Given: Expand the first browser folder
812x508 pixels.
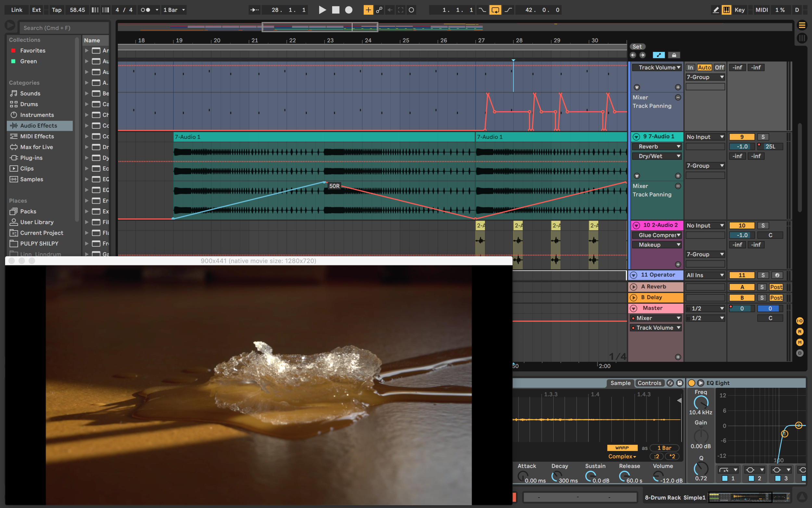Looking at the screenshot, I should point(87,50).
